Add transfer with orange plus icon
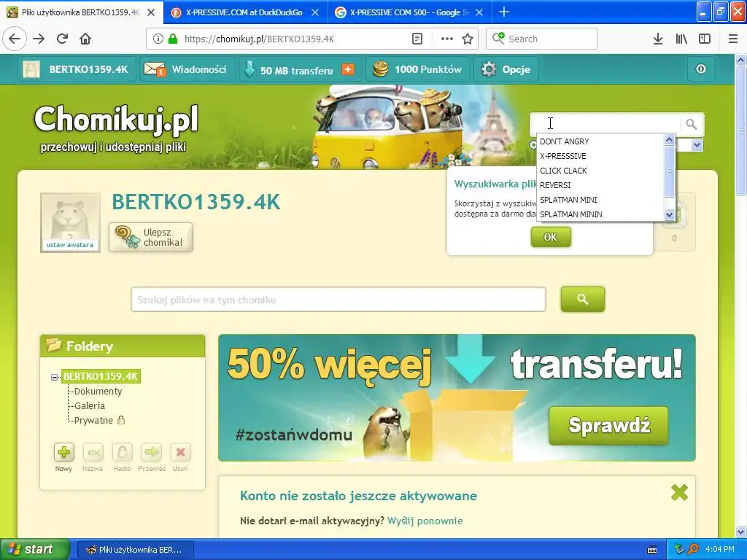 click(x=348, y=69)
